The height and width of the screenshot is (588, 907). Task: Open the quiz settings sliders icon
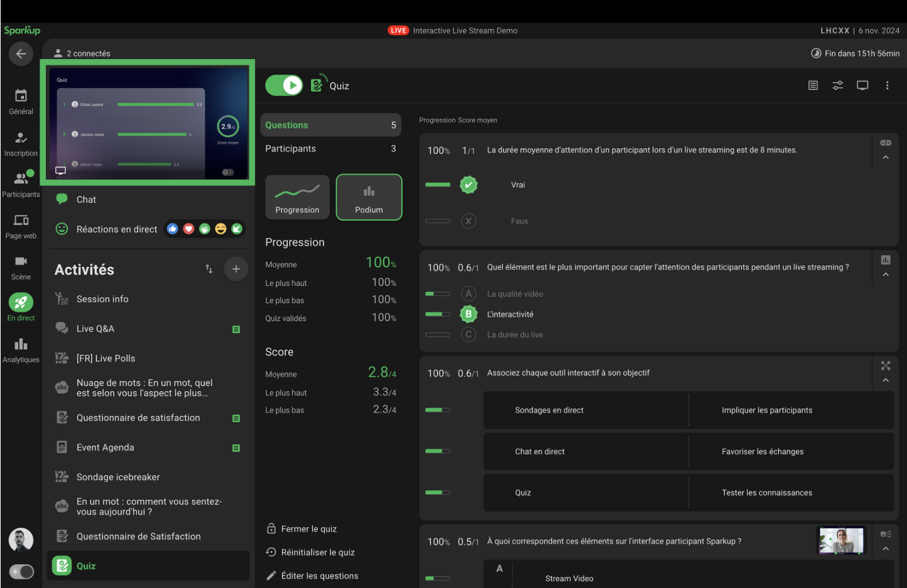(x=837, y=85)
